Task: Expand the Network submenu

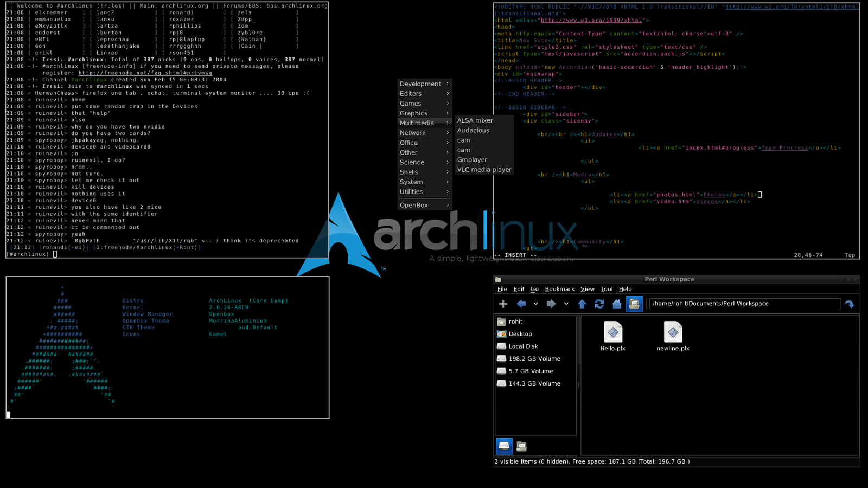Action: 424,133
